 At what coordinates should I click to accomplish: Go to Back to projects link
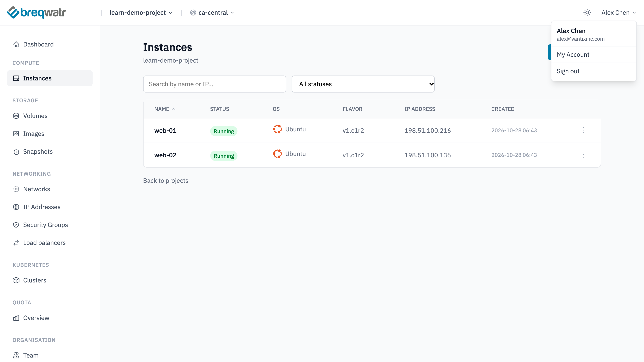coord(165,181)
